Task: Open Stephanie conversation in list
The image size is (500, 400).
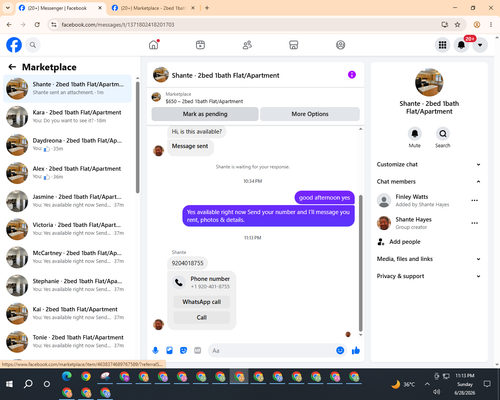Action: [67, 285]
